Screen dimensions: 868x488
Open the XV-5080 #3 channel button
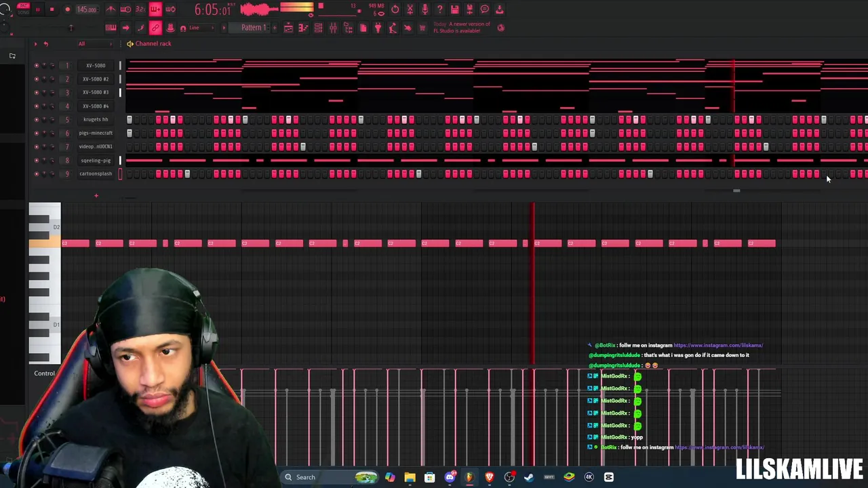tap(96, 92)
